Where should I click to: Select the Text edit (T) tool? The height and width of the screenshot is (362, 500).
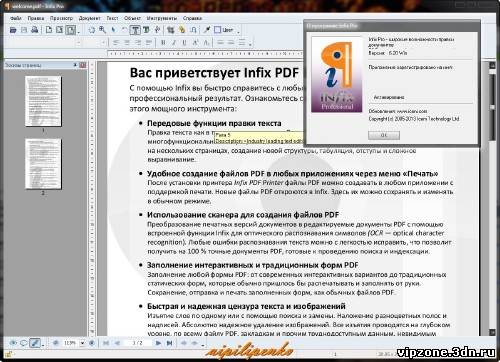(135, 30)
